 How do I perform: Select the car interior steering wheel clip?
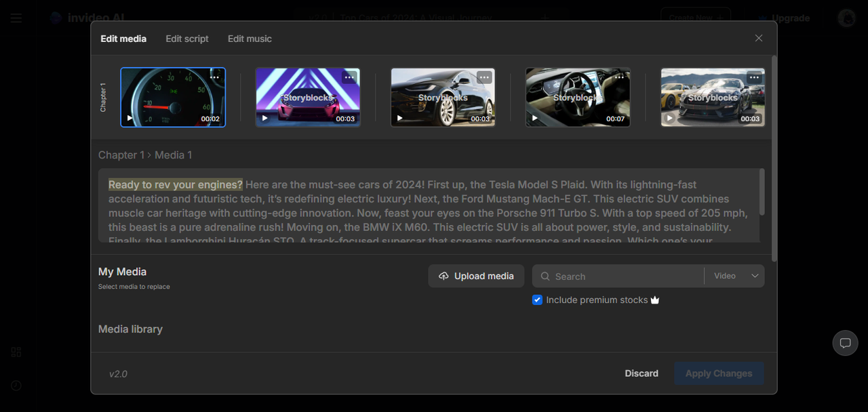(x=578, y=98)
